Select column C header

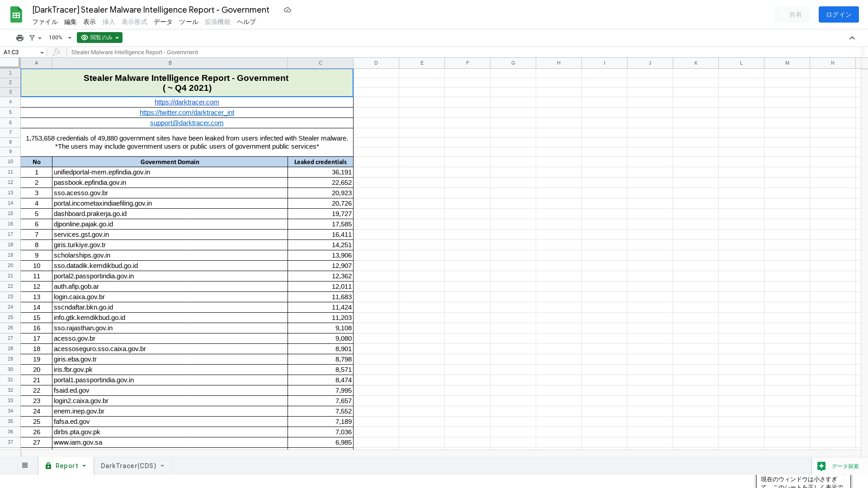coord(321,63)
